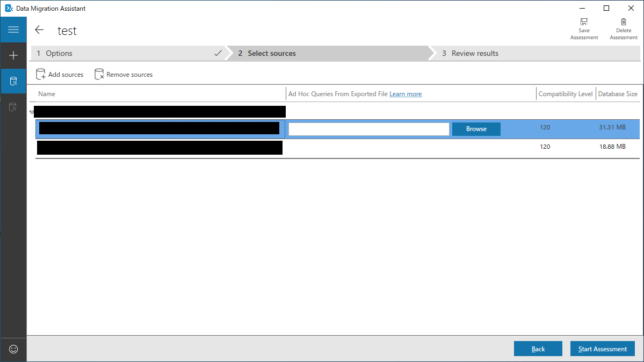Click the Ad Hoc Queries From Exported File header

[x=338, y=94]
